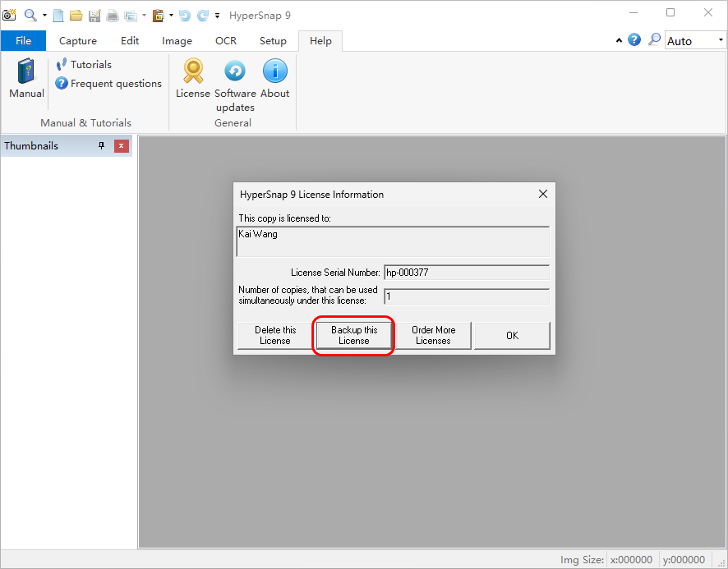Click the License Serial Number field
728x569 pixels.
click(466, 273)
